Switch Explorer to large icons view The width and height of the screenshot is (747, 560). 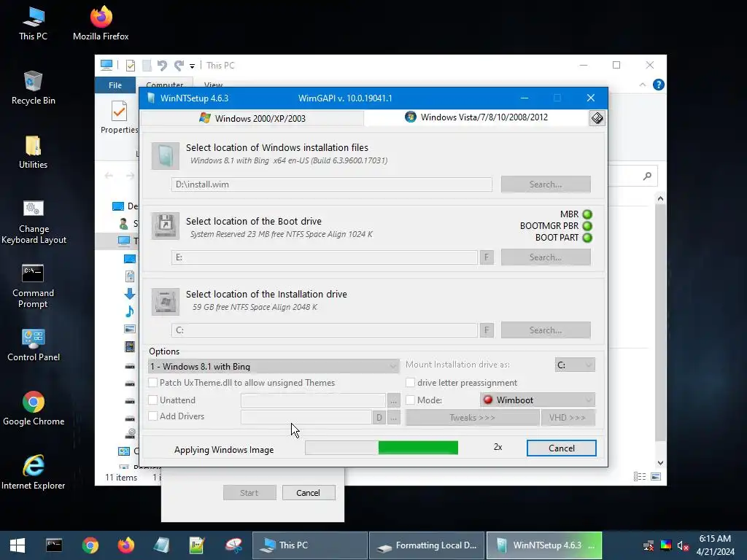point(656,477)
